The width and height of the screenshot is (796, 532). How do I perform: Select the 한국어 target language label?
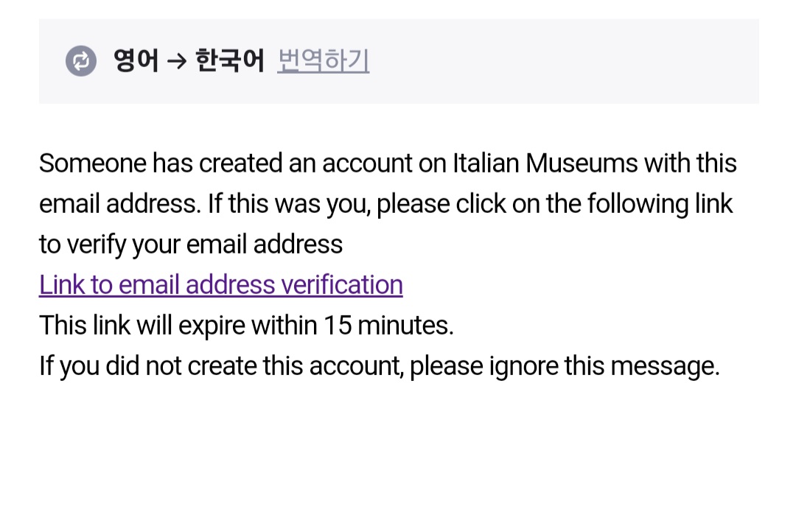pos(230,61)
